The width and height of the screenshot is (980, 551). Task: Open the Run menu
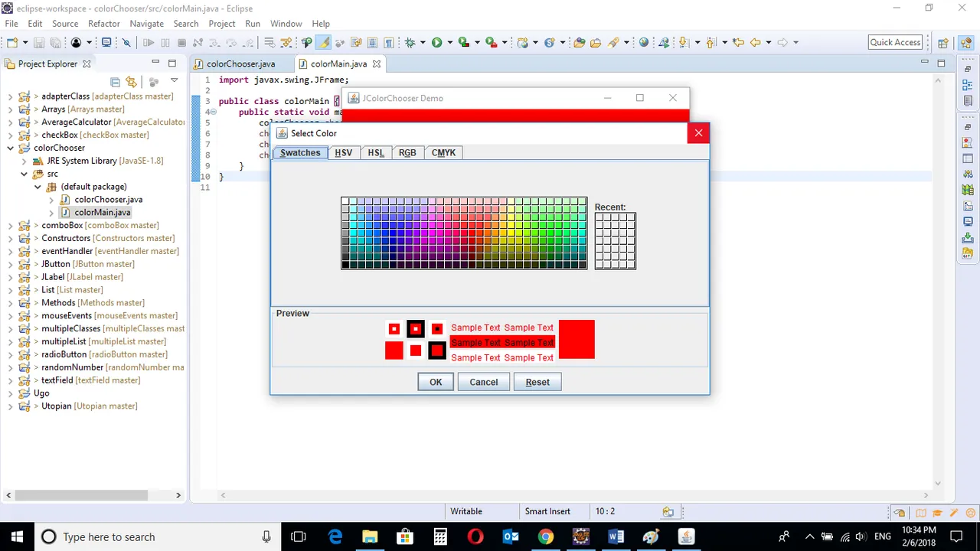click(253, 24)
